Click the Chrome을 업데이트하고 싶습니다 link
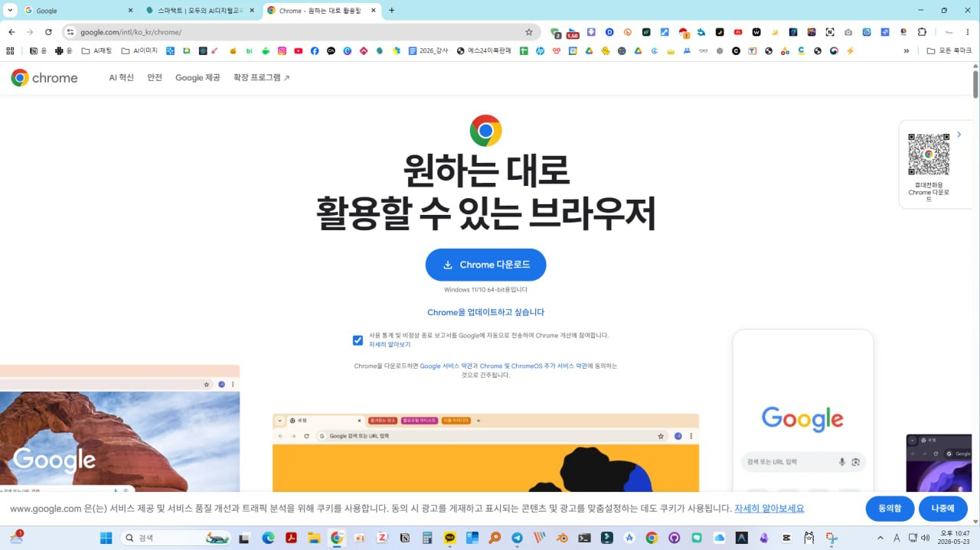 click(x=485, y=312)
